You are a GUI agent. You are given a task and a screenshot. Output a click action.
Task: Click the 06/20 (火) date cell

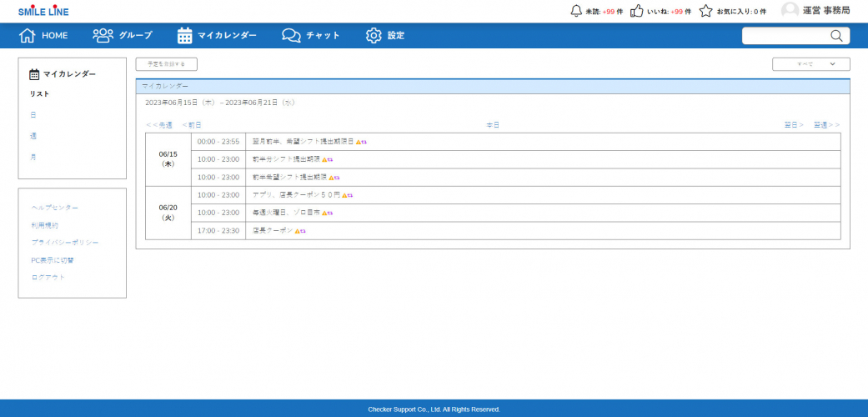click(x=168, y=213)
